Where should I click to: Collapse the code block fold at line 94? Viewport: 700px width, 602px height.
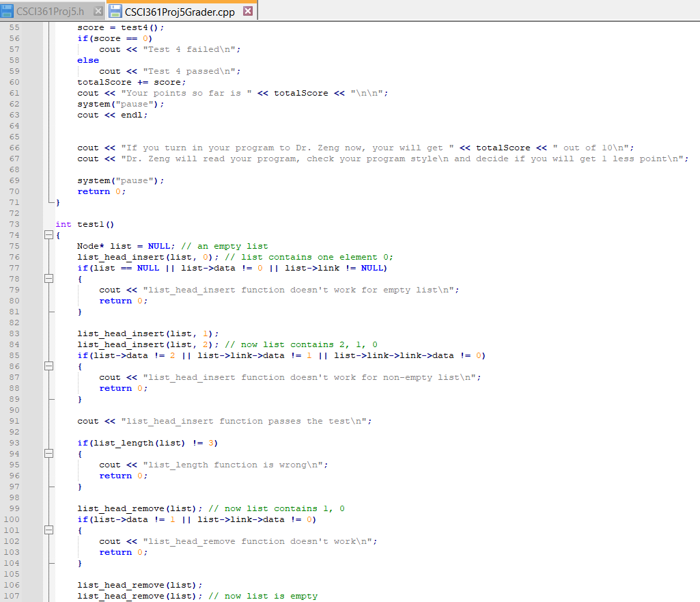point(48,454)
